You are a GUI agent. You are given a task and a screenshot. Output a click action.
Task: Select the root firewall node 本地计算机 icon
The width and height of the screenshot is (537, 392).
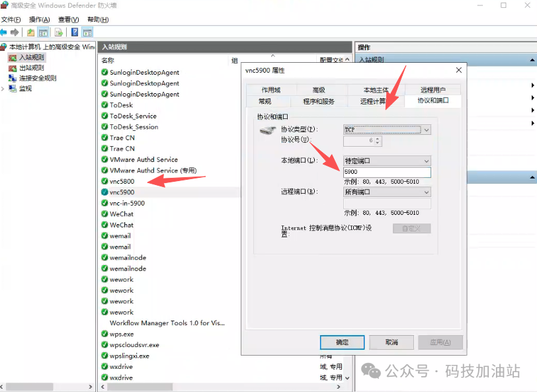pos(4,46)
